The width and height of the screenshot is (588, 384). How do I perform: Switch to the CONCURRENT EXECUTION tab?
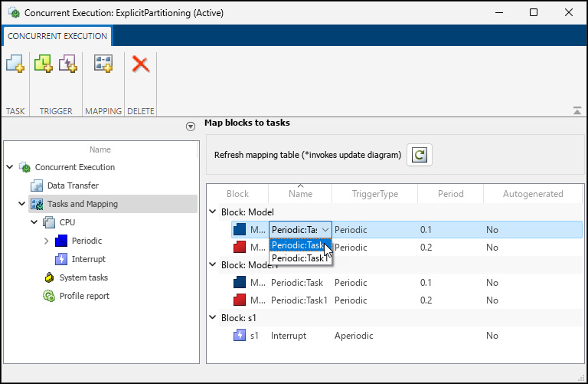coord(57,36)
